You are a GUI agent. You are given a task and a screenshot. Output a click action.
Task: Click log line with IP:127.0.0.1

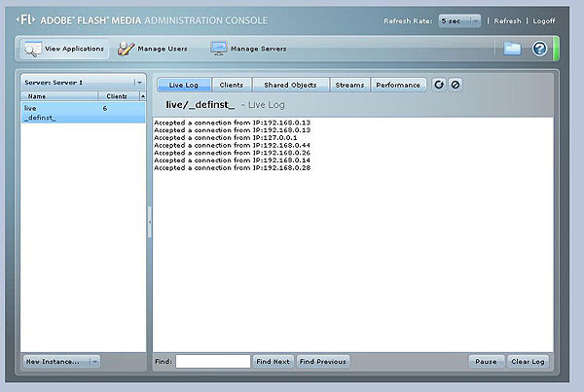click(226, 138)
